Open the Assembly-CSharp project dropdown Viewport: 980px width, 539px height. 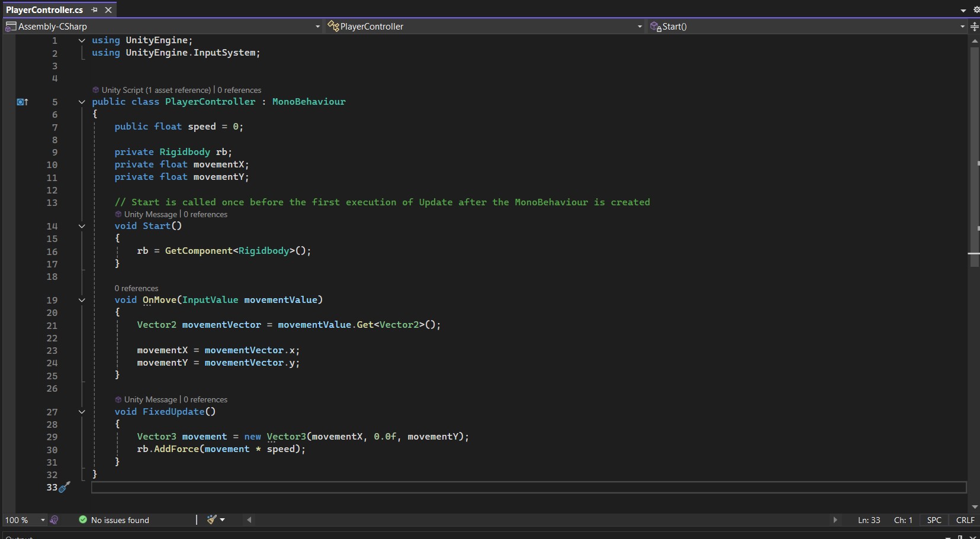[x=317, y=27]
